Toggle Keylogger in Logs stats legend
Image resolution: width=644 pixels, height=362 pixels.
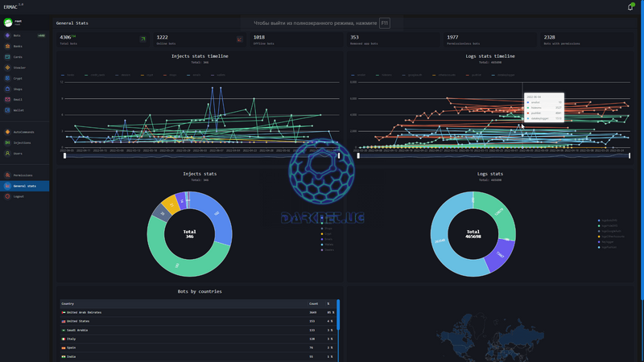(606, 242)
